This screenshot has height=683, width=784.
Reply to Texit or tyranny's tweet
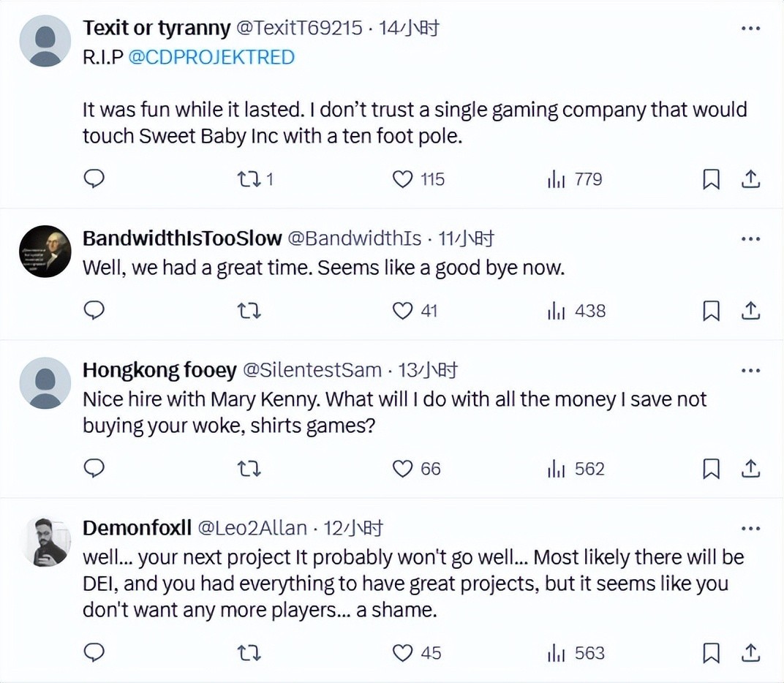point(94,179)
